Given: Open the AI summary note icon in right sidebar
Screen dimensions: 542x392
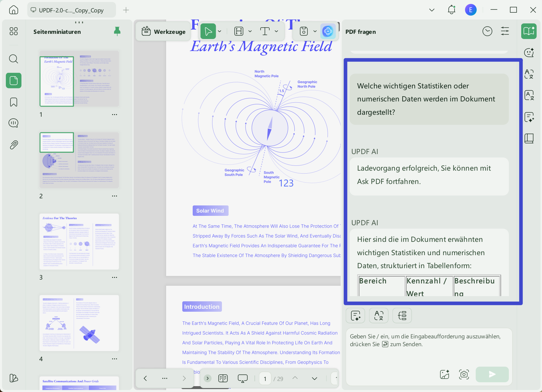Looking at the screenshot, I should point(529,117).
